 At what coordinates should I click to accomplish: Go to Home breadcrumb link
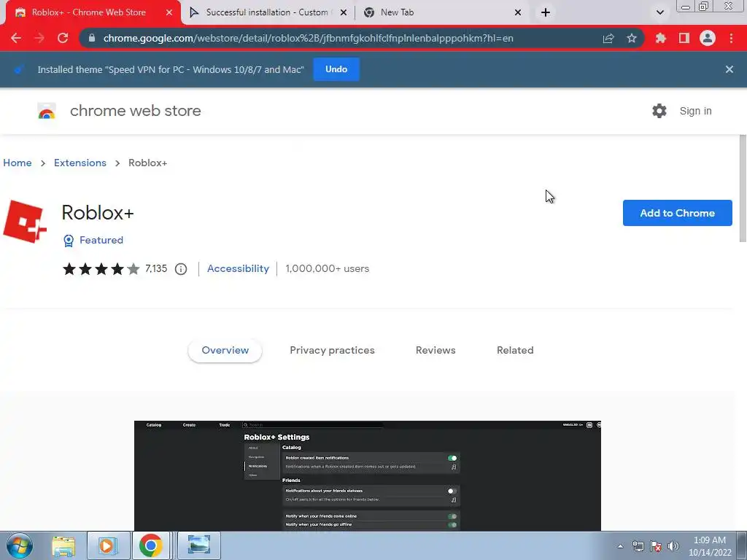click(x=18, y=163)
